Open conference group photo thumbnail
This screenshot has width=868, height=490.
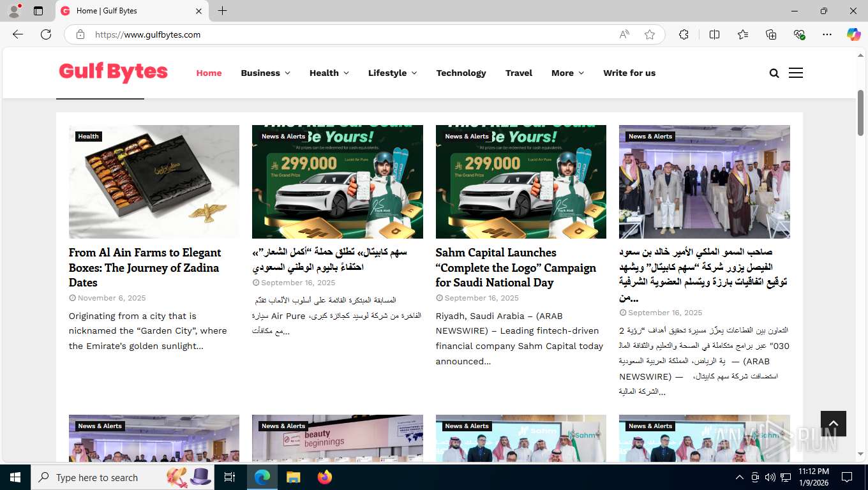(705, 182)
